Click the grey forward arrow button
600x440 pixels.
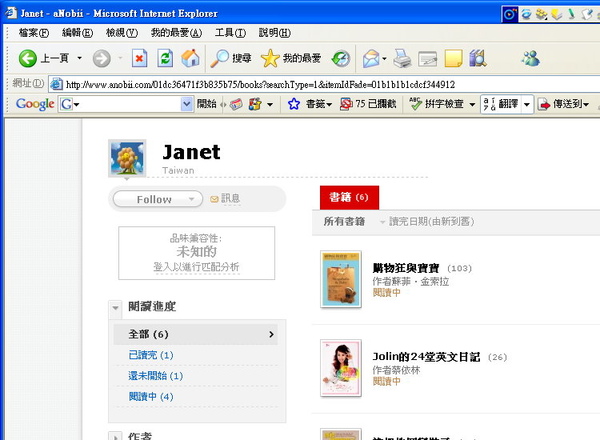(x=101, y=59)
